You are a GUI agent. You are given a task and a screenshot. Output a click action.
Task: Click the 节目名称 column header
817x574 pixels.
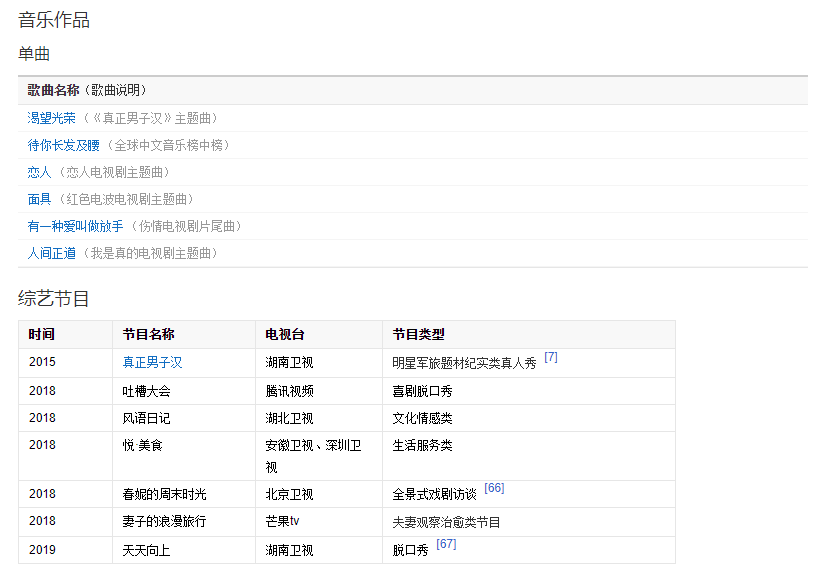point(148,334)
